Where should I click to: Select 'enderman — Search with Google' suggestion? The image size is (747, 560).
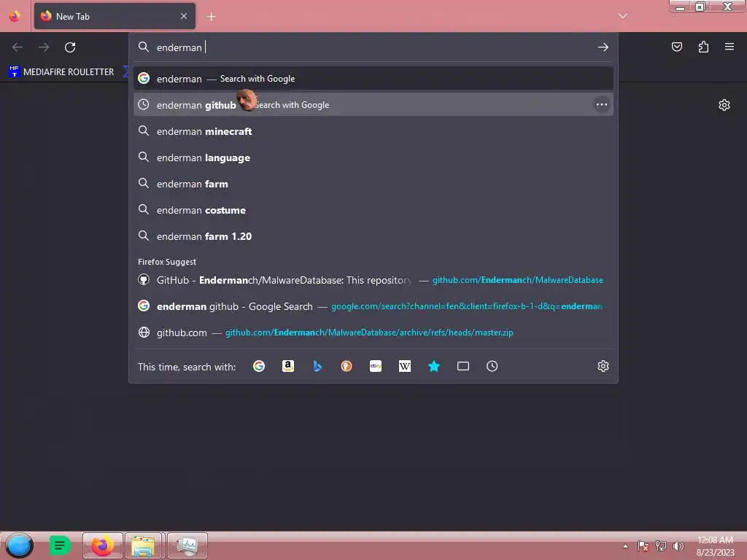[x=373, y=79]
